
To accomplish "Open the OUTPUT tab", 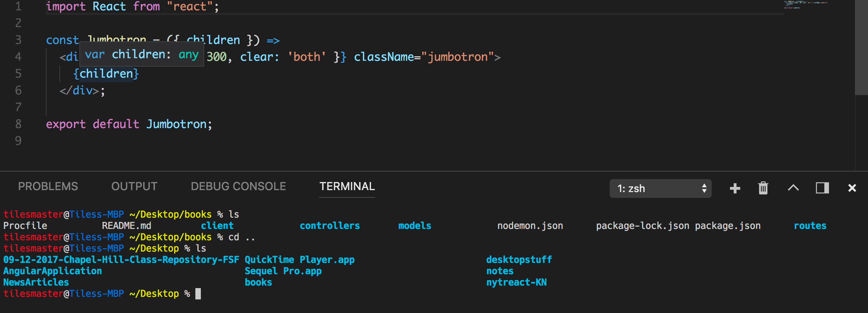I will [134, 187].
